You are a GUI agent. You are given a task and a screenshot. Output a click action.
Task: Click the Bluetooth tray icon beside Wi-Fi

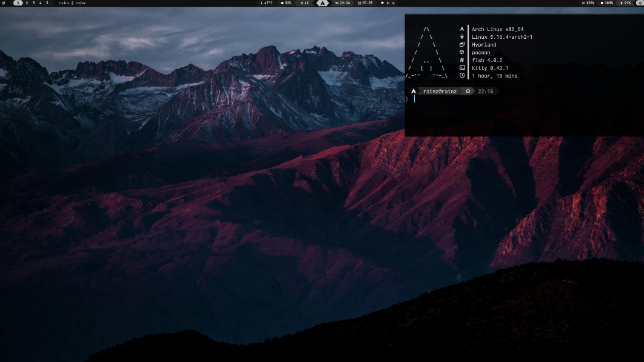click(x=387, y=3)
